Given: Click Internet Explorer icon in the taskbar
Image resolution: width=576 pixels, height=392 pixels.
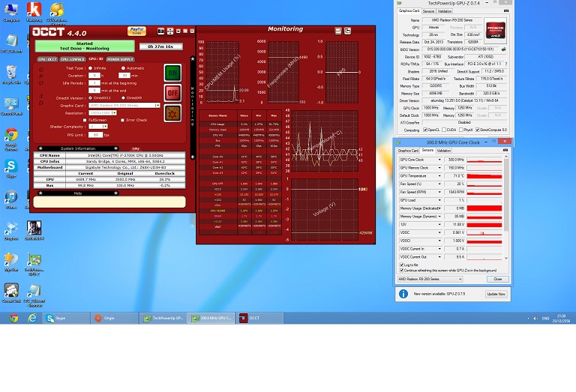Looking at the screenshot, I should click(32, 318).
